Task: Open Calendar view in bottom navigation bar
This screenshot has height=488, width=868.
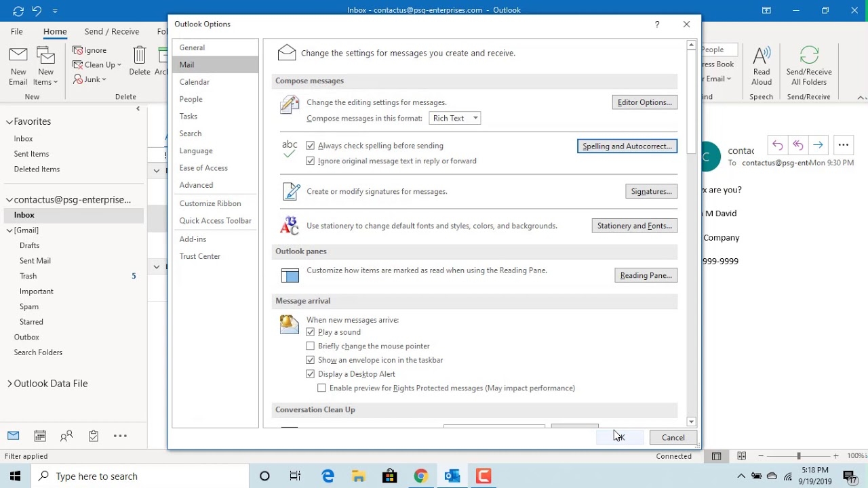Action: coord(40,436)
